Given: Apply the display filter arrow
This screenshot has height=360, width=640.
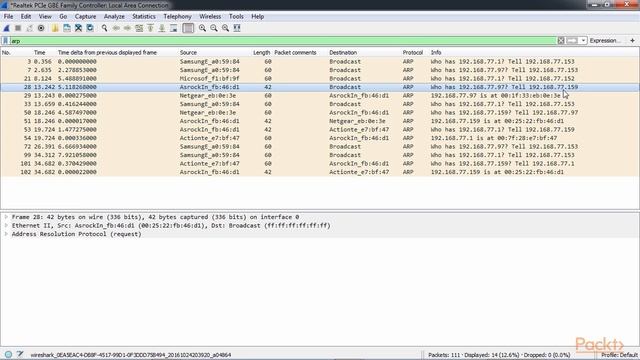Looking at the screenshot, I should tap(572, 40).
